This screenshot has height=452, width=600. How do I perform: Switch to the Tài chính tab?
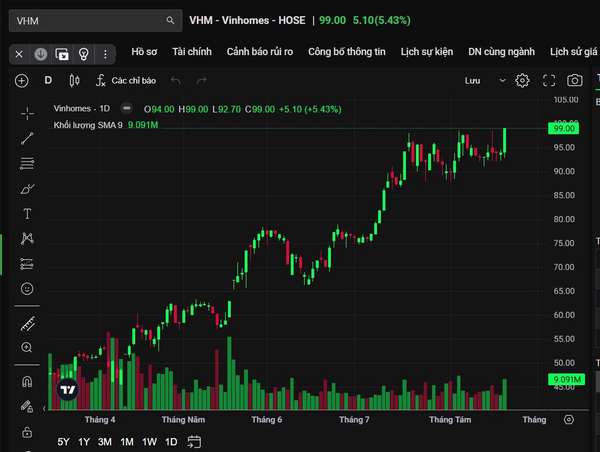(192, 52)
